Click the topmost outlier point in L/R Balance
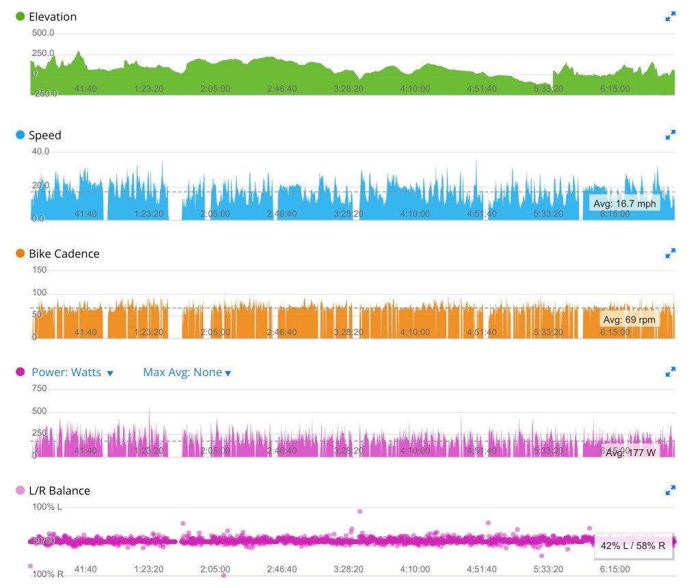Screen dimensions: 700x588 [360, 511]
